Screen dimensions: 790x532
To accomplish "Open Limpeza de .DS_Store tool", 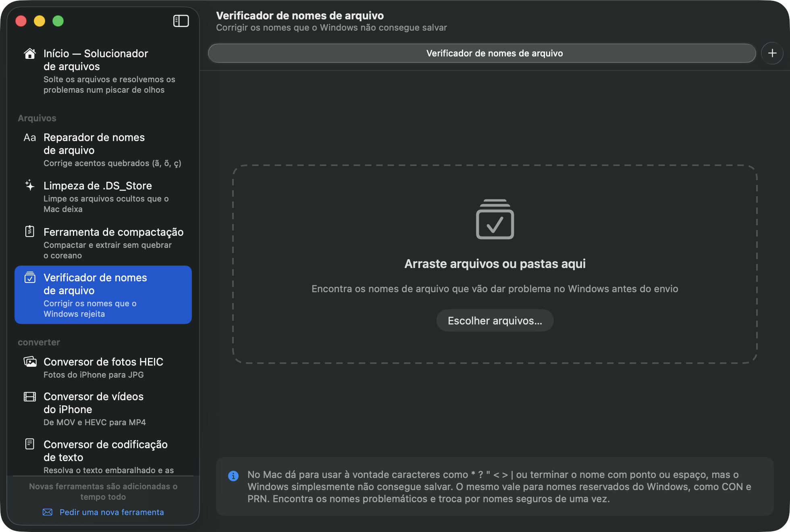I will pyautogui.click(x=103, y=197).
